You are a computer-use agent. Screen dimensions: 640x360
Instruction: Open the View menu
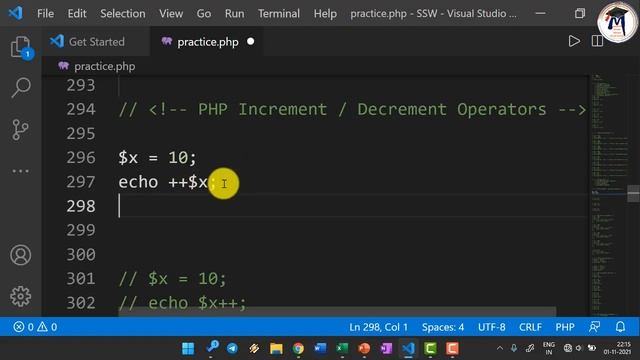(171, 13)
